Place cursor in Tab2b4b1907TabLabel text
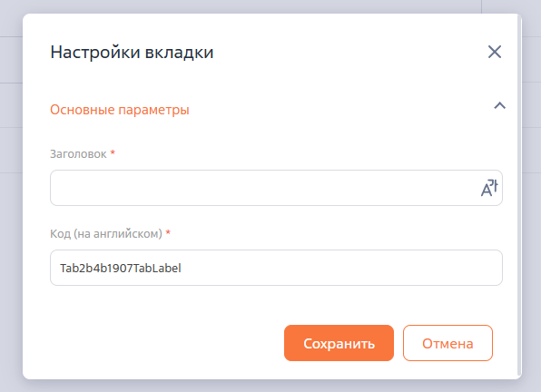The height and width of the screenshot is (392, 541). point(121,268)
